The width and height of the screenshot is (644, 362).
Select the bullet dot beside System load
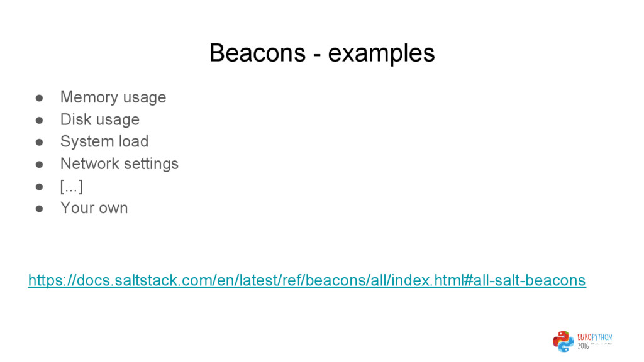(40, 143)
